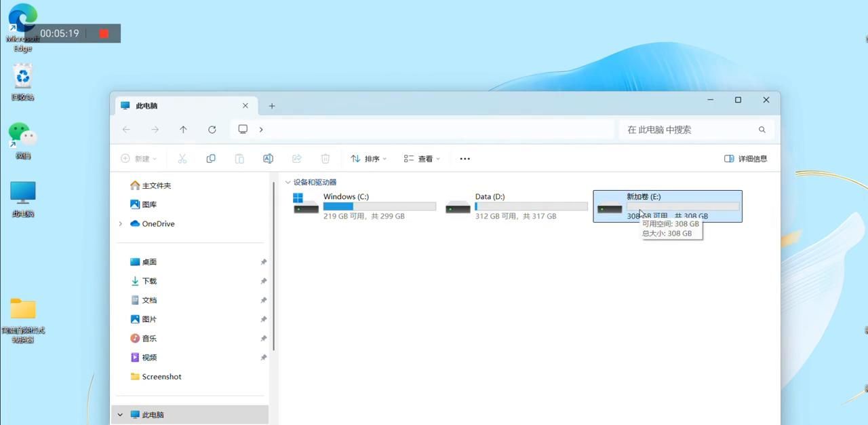
Task: Select the Windows (C:) drive
Action: 364,206
